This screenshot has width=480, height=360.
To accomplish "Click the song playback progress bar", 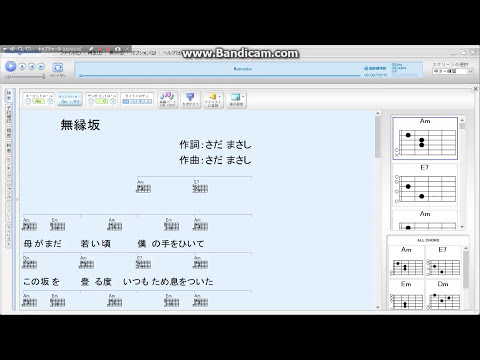I will pos(220,76).
